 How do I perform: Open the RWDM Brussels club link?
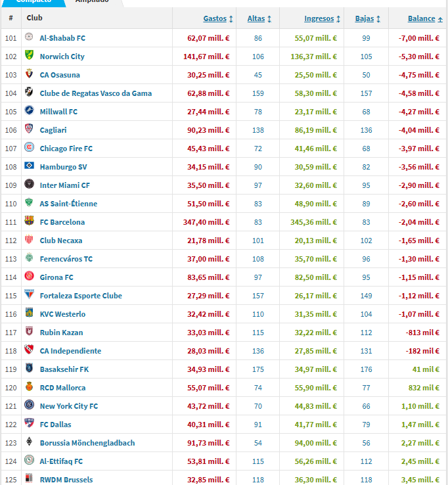(x=66, y=480)
